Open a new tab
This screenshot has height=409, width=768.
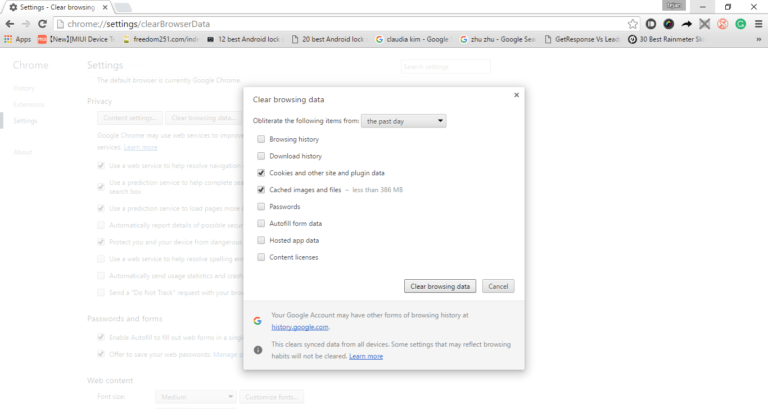point(122,7)
